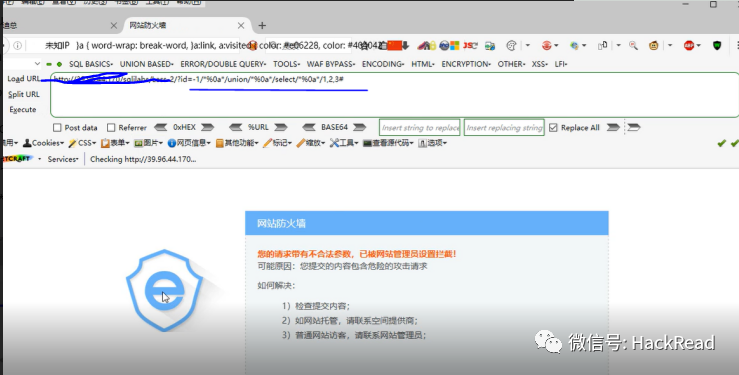This screenshot has width=739, height=375.
Task: Open the 图片 (Images) menu
Action: coord(148,143)
